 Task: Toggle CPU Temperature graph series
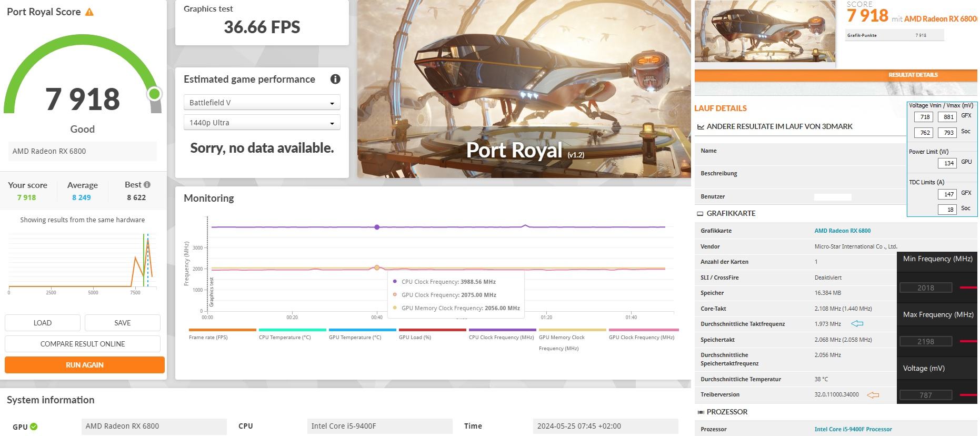coord(292,334)
